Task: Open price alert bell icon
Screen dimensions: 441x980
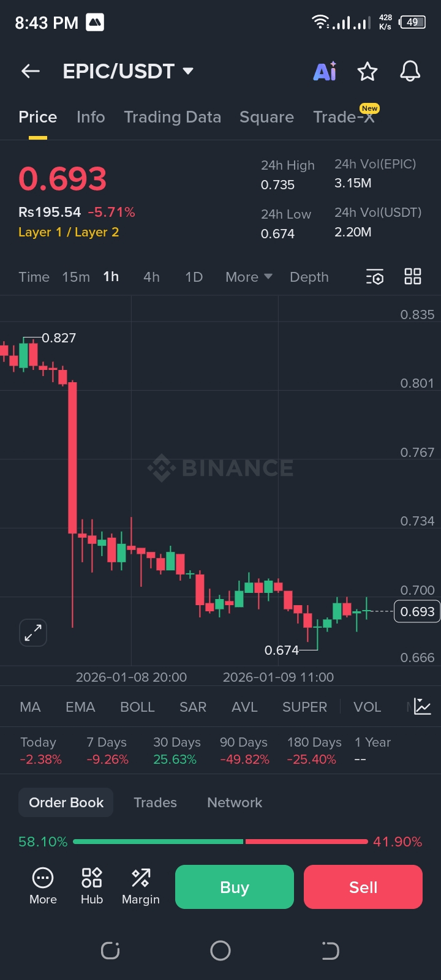Action: [x=410, y=72]
